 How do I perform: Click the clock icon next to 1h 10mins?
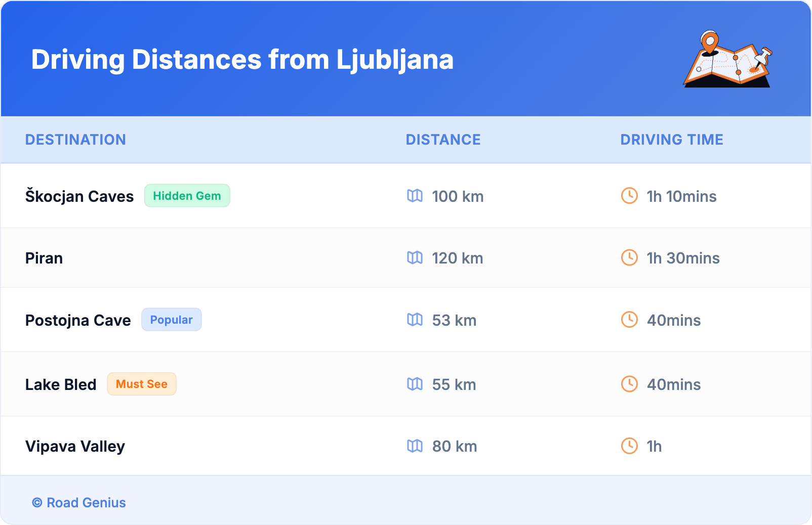coord(629,196)
